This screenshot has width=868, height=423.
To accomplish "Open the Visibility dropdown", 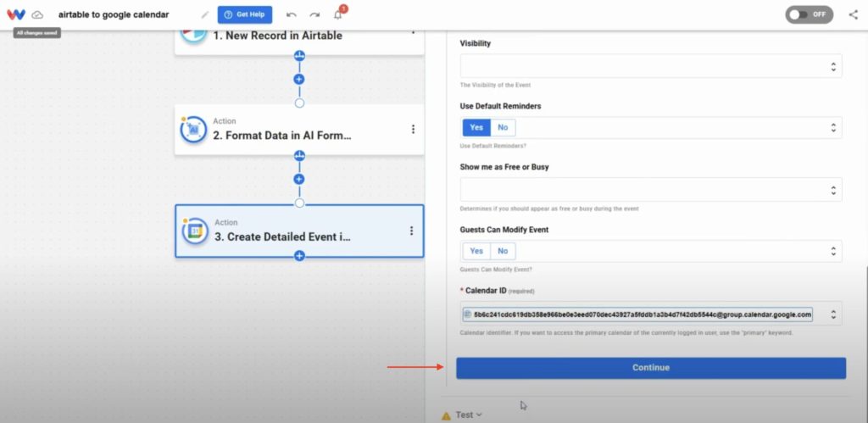I will (x=651, y=66).
